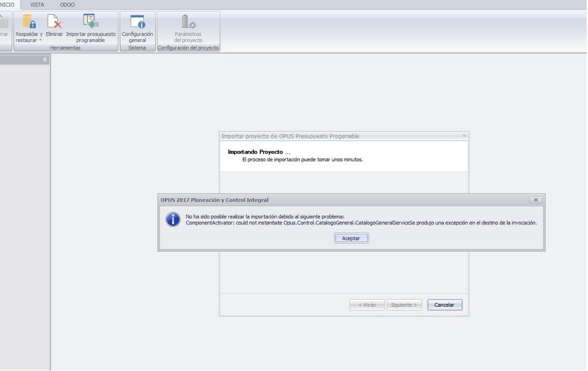
Task: Expand the Respaldar y restaurar dropdown arrow
Action: click(x=40, y=40)
